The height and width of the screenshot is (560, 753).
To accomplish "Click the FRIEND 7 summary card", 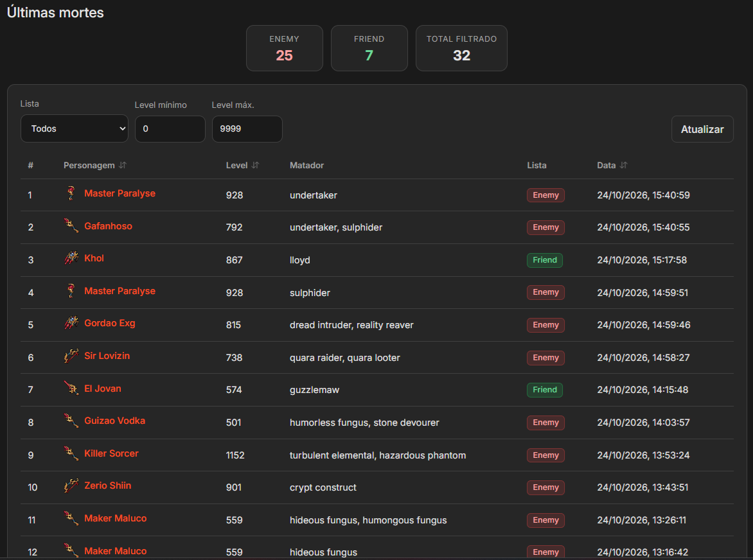I will (x=369, y=48).
